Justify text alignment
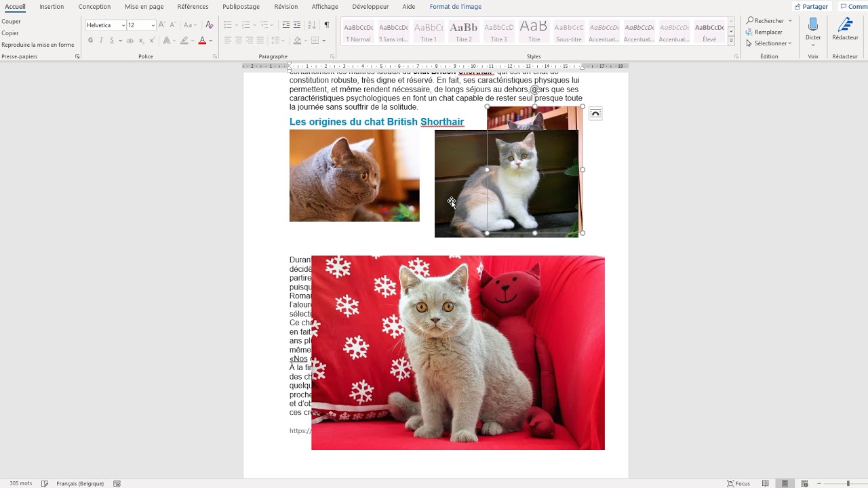868x488 pixels. click(260, 41)
